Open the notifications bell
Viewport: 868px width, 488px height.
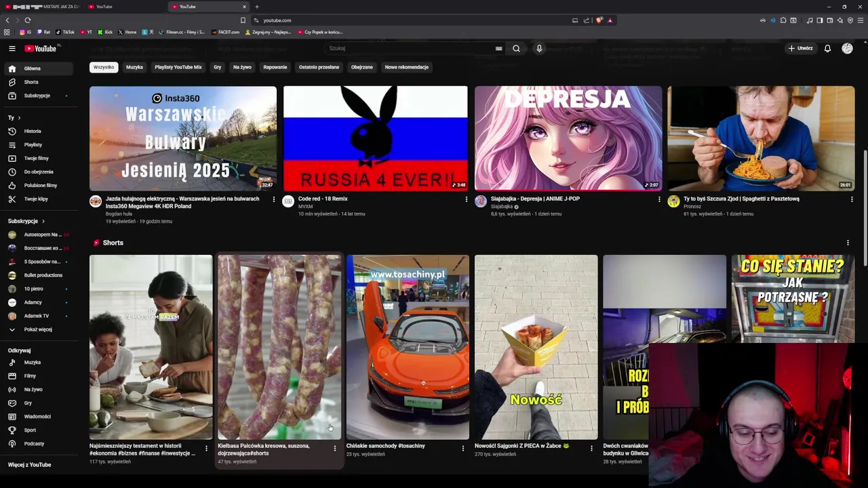pos(827,49)
